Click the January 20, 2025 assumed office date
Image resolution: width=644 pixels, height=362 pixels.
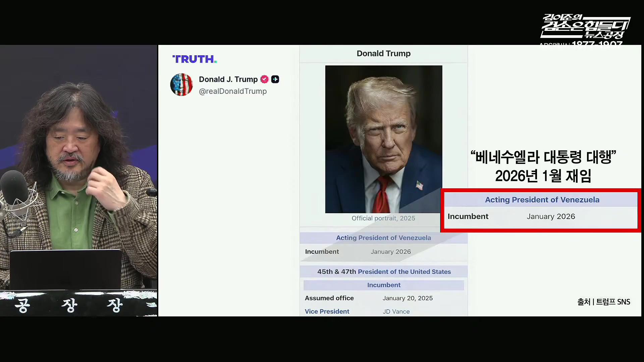(x=408, y=298)
